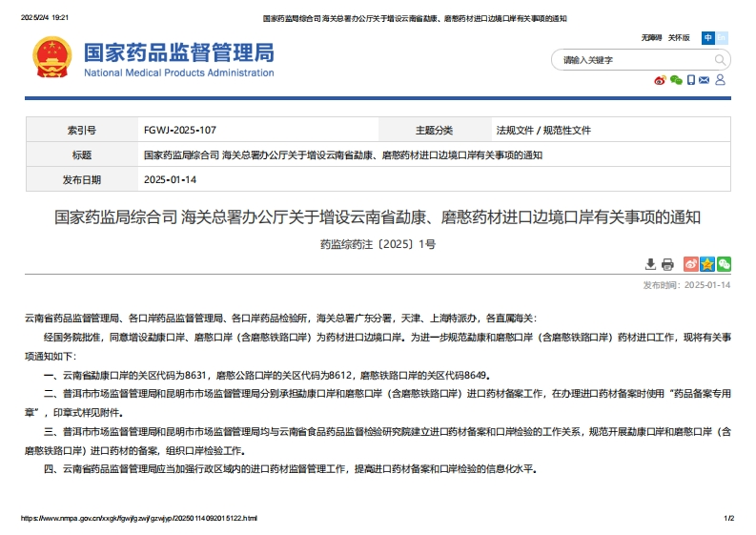Share article to WeChat green button

[x=724, y=264]
